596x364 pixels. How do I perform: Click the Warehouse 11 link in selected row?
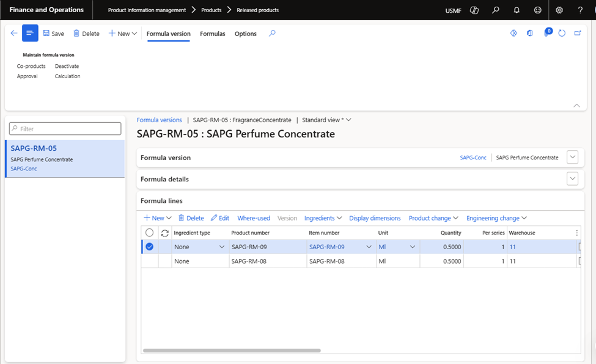point(512,247)
